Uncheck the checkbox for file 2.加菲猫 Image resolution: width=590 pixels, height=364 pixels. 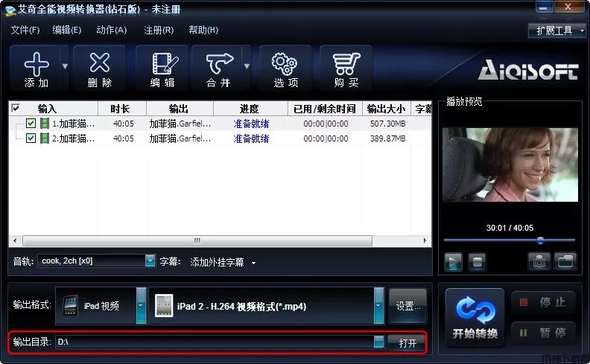[31, 138]
